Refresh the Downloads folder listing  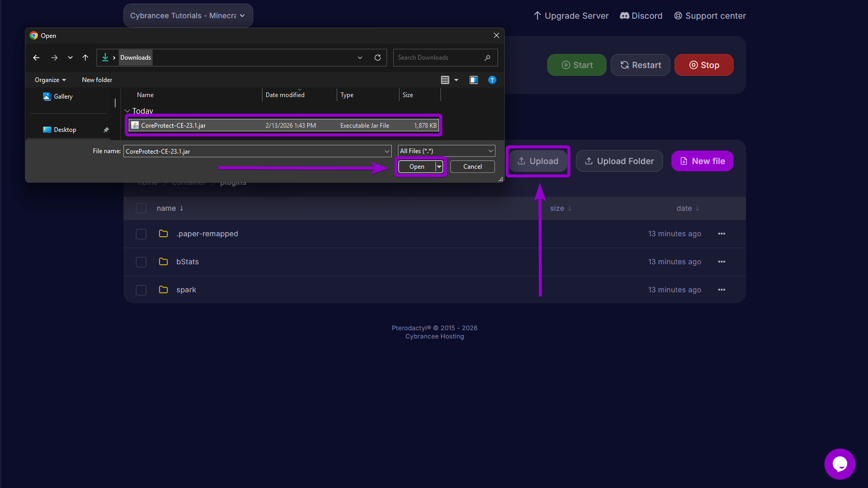pyautogui.click(x=378, y=58)
